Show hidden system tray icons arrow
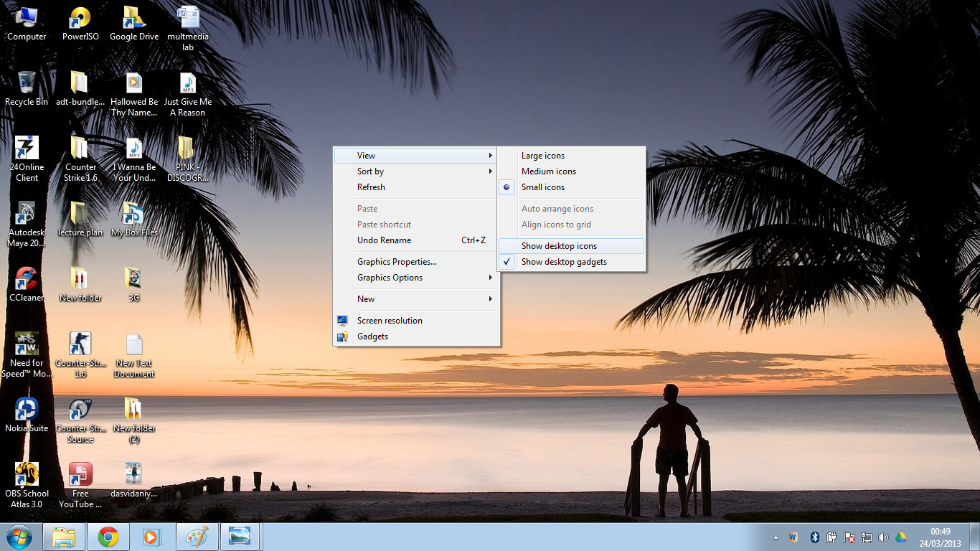Screen dimensions: 980x551 coord(776,537)
